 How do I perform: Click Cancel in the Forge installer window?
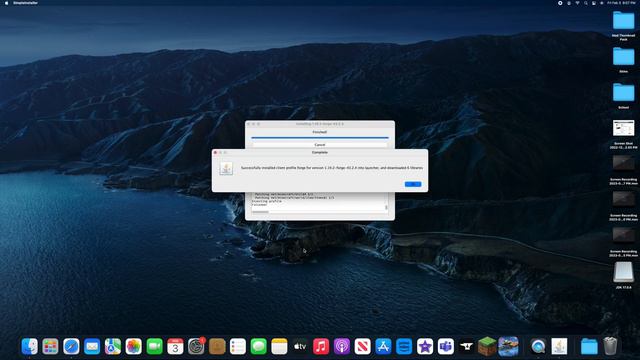[x=320, y=144]
